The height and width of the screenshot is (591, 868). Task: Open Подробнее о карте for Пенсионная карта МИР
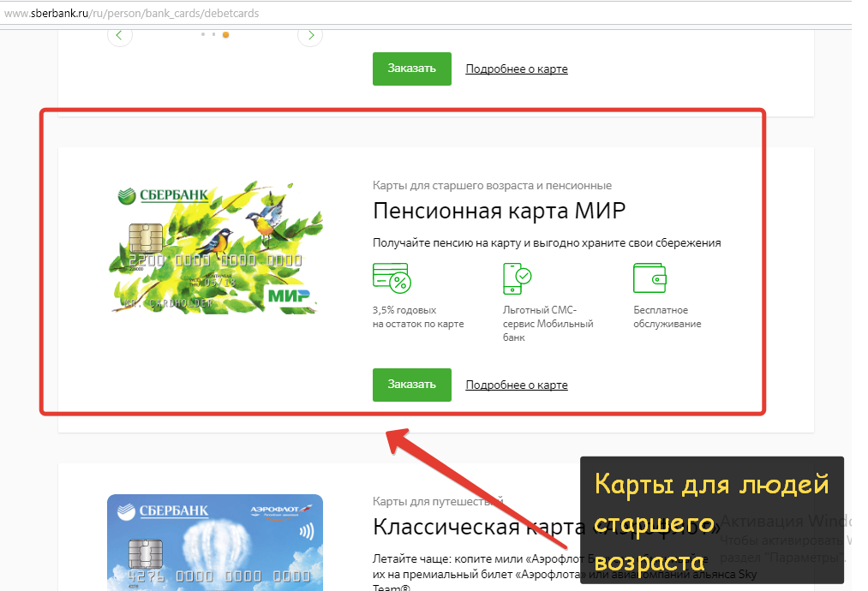coord(517,385)
